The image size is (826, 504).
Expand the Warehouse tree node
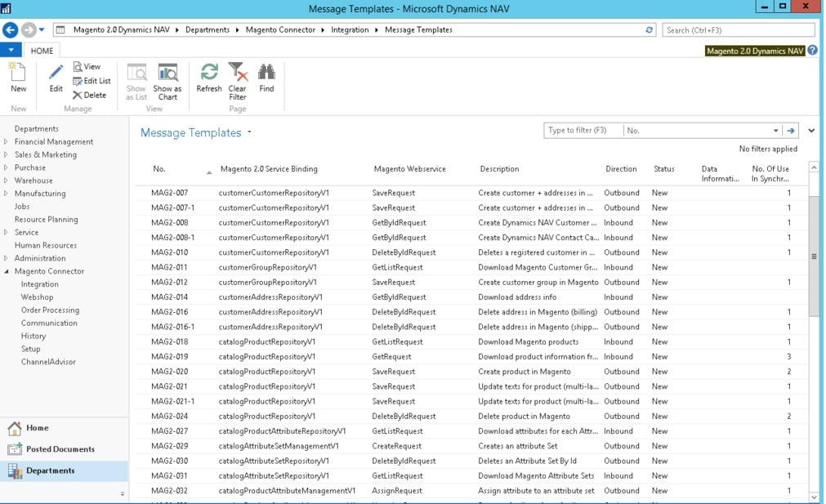[6, 180]
